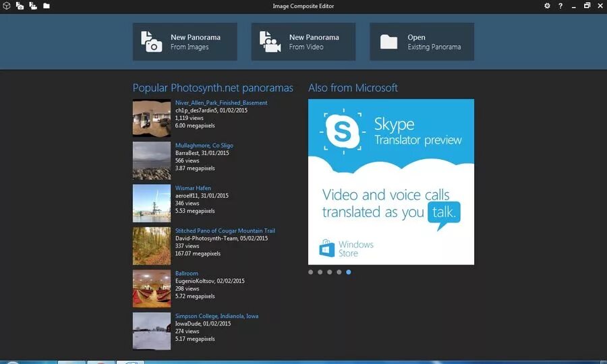Click the Ballroom red seats thumbnail

pyautogui.click(x=152, y=289)
